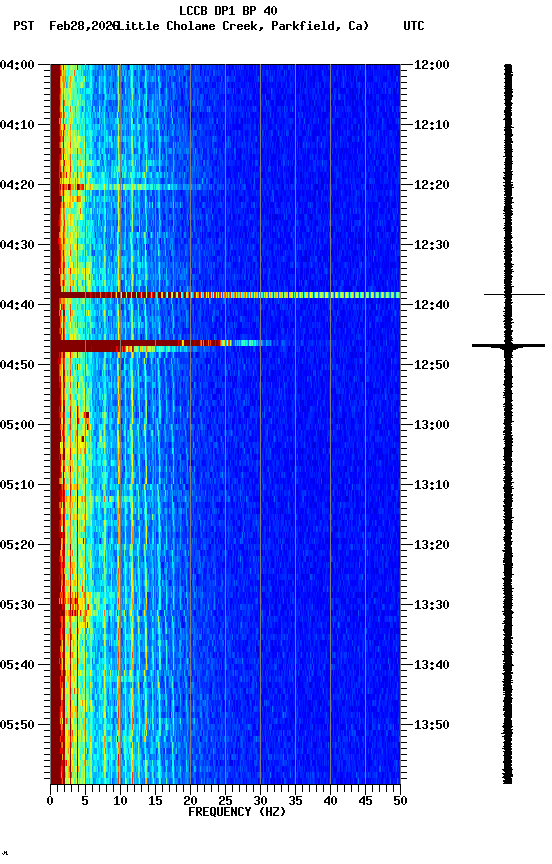Click the 04:20 PST time label
552x864 pixels.
pyautogui.click(x=17, y=185)
